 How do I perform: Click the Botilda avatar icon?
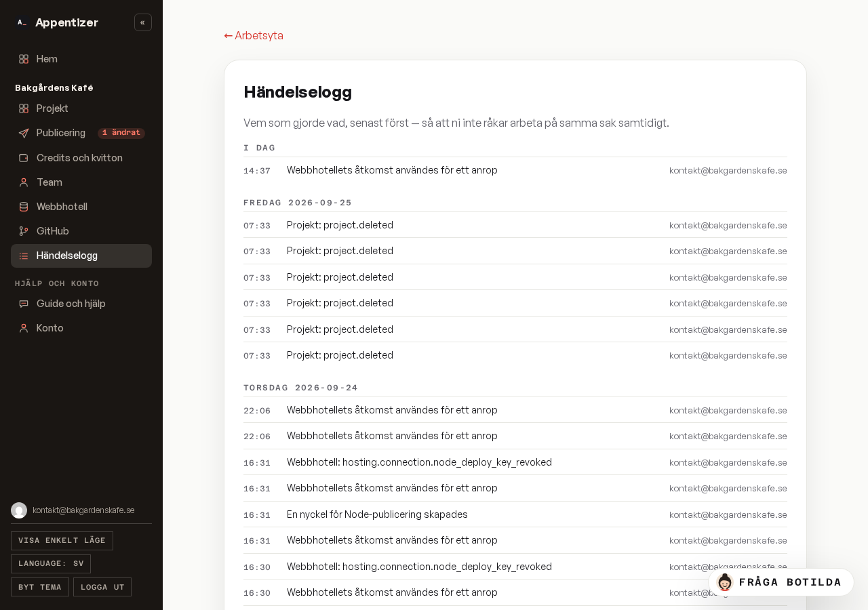[725, 582]
